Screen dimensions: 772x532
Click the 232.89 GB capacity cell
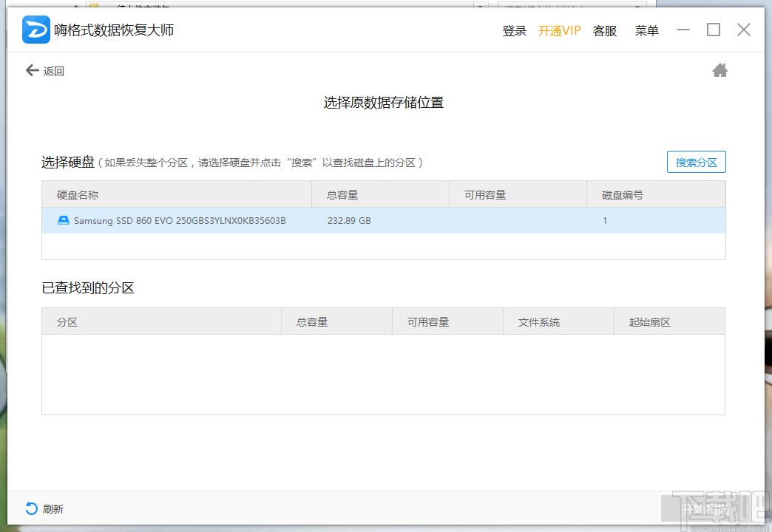[349, 220]
